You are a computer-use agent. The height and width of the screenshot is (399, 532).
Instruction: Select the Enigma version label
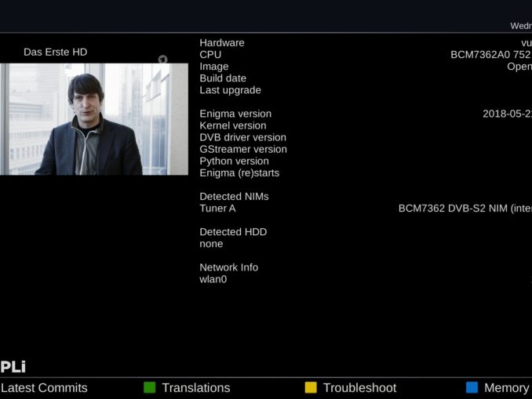click(x=235, y=114)
